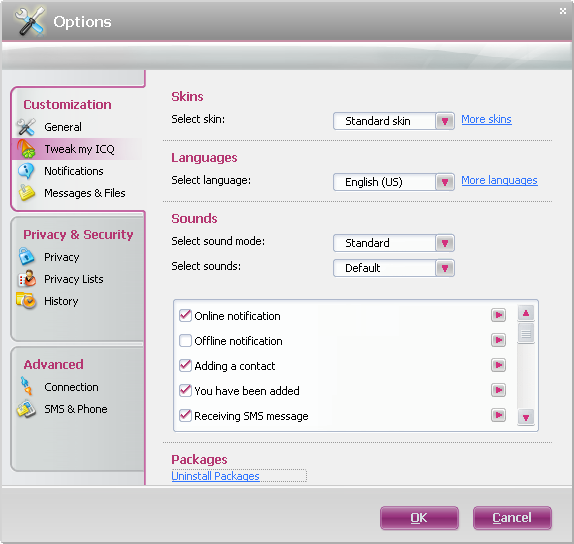Click the Notifications speech bubble icon

point(26,171)
